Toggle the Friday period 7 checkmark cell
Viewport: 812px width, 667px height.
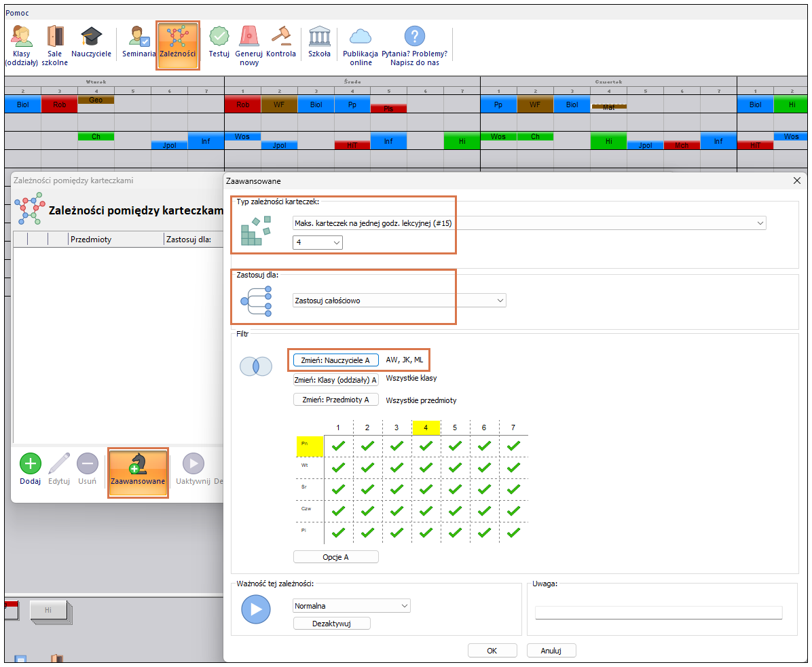point(513,533)
